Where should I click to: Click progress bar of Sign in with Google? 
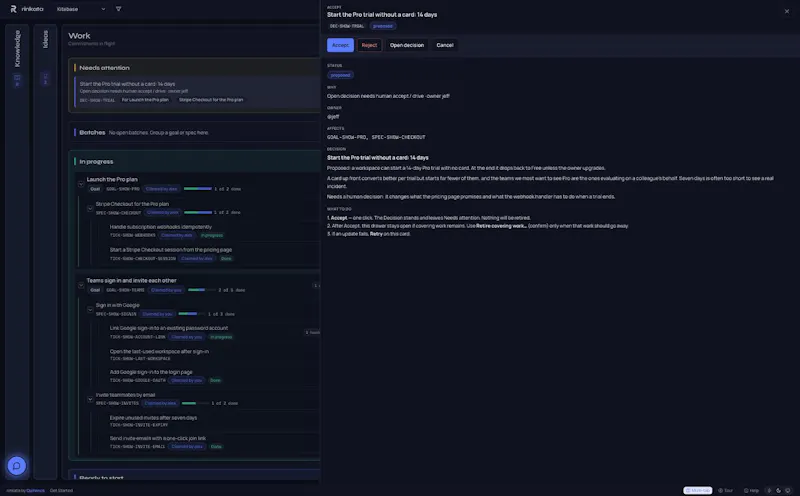tap(191, 314)
